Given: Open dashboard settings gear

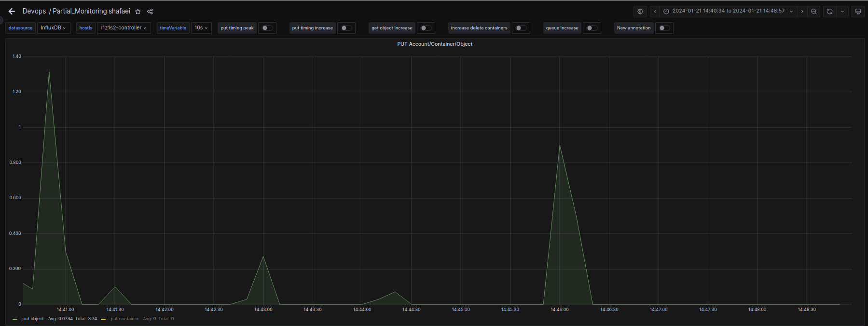Looking at the screenshot, I should [x=640, y=12].
